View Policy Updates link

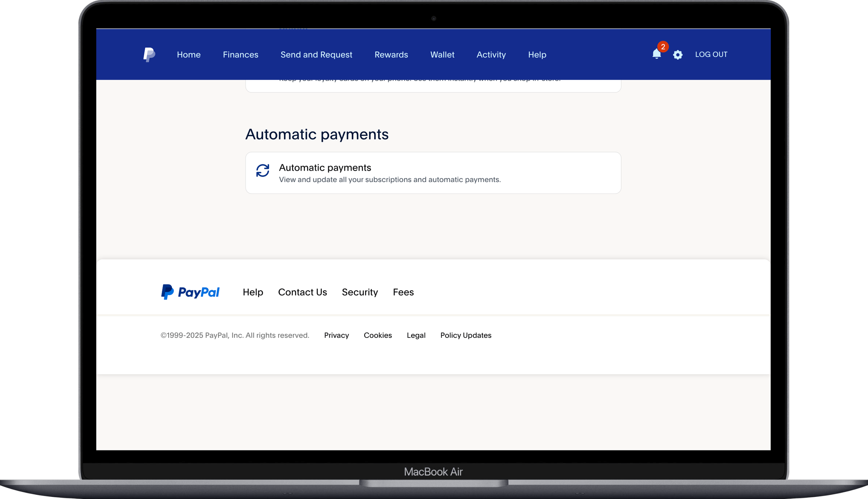click(465, 335)
